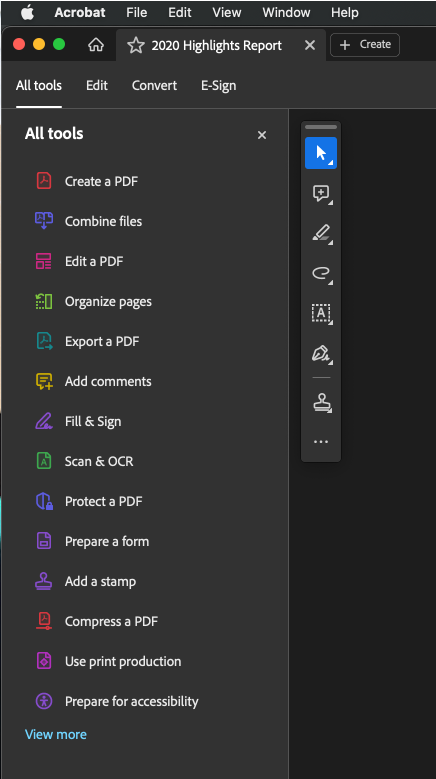Select the freehand draw loop tool

[321, 273]
